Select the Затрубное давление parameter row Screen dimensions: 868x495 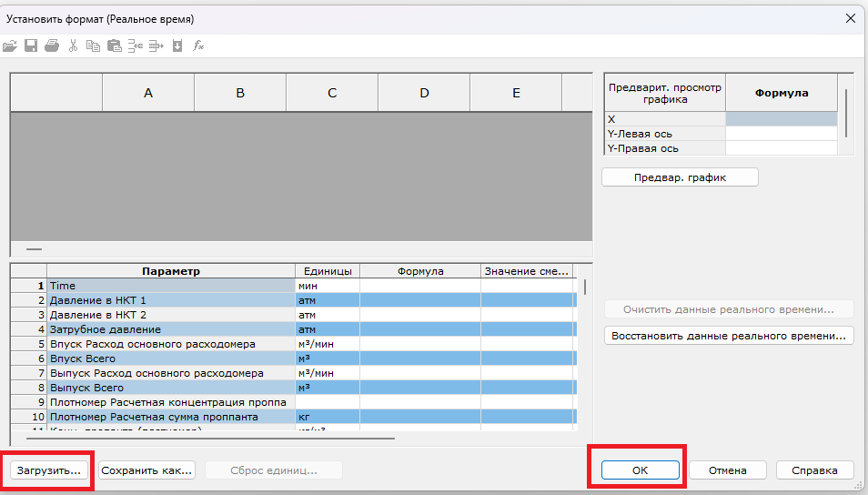(171, 329)
